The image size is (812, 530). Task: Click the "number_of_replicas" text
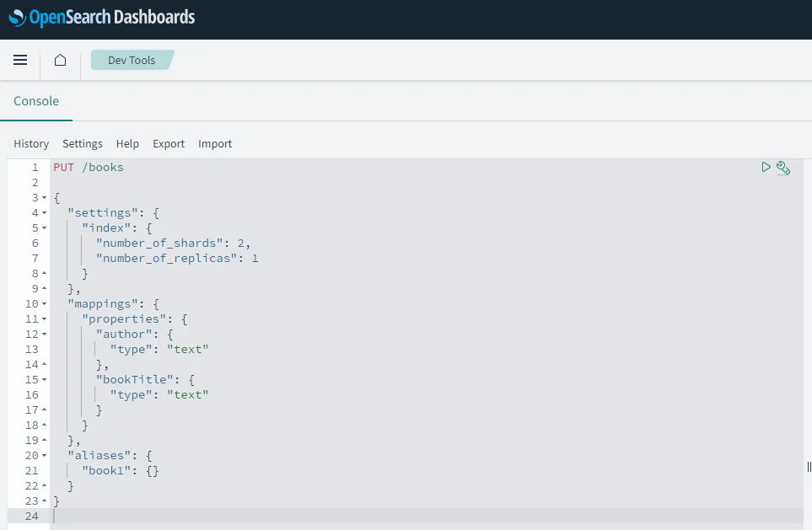(166, 259)
